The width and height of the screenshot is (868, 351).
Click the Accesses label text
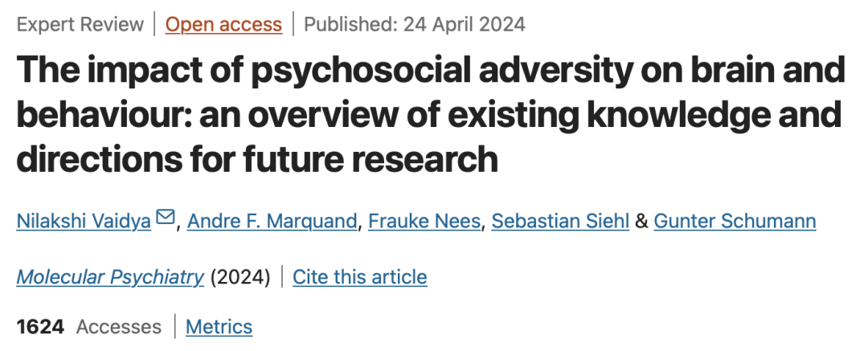tap(119, 327)
